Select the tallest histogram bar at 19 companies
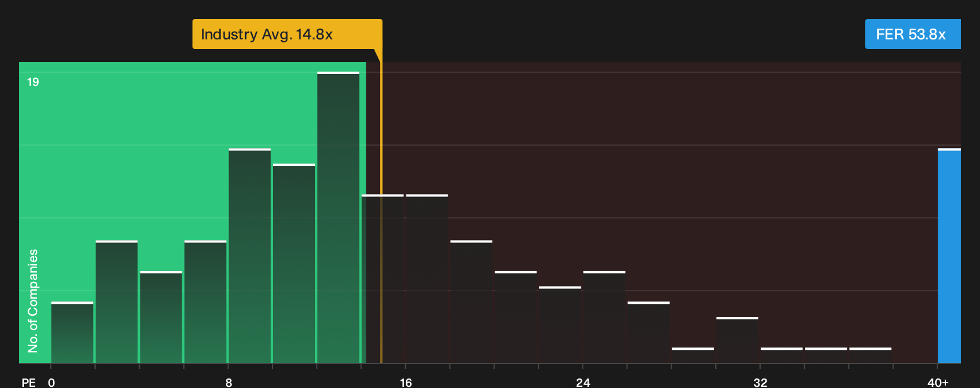The height and width of the screenshot is (388, 980). click(x=338, y=217)
